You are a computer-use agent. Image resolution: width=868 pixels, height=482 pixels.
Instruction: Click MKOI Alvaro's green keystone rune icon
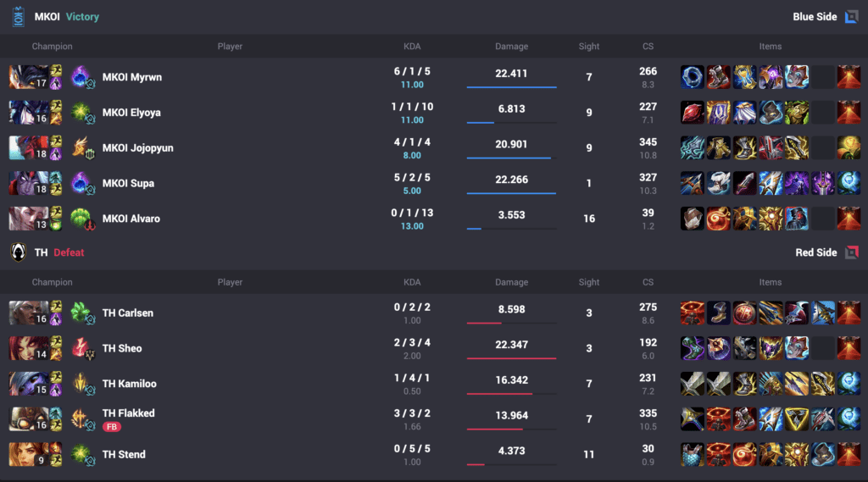[x=82, y=219]
